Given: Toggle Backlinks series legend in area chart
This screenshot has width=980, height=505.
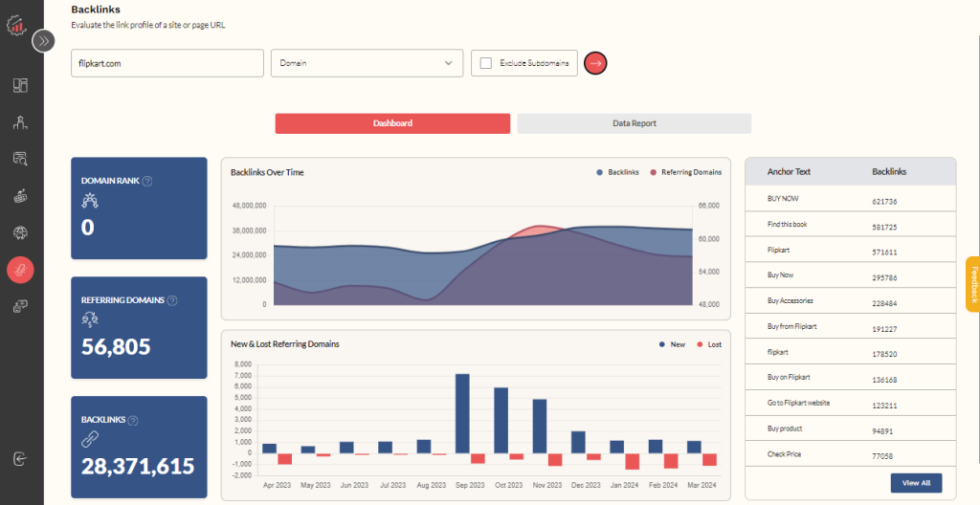Looking at the screenshot, I should click(617, 172).
